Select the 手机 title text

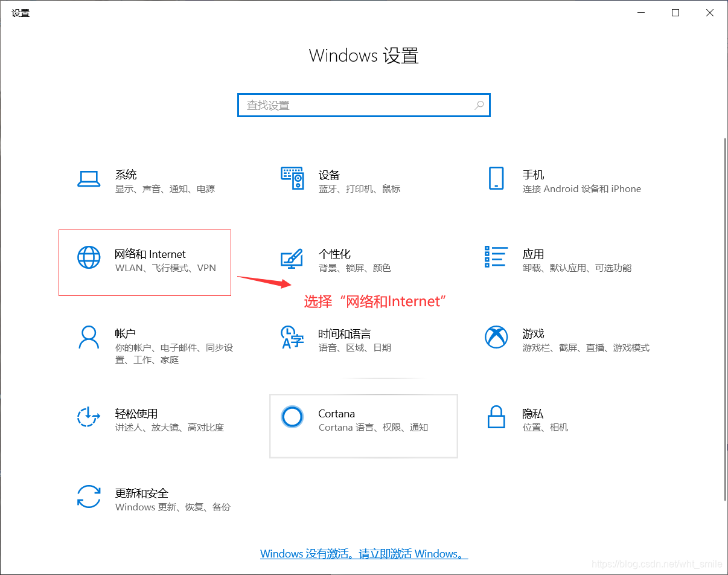pyautogui.click(x=534, y=175)
